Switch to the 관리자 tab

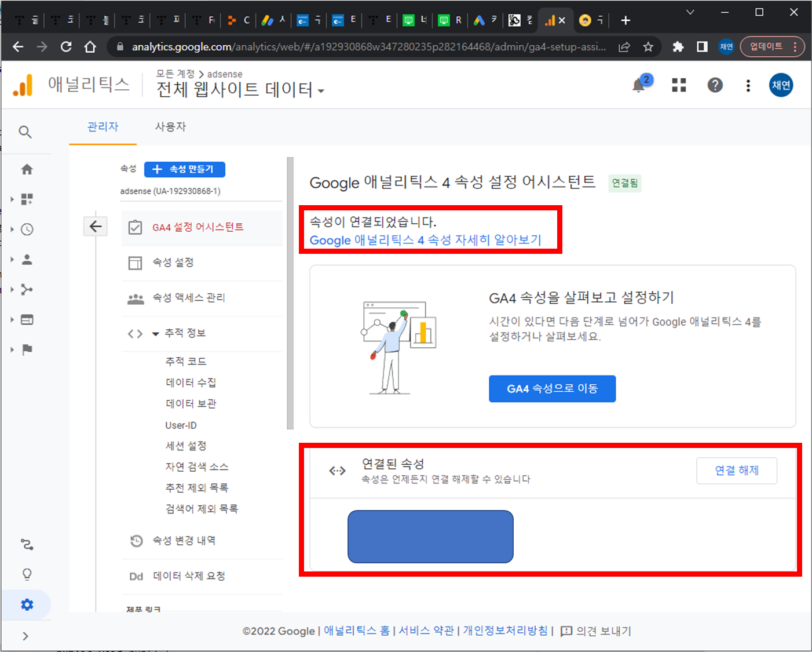coord(103,126)
